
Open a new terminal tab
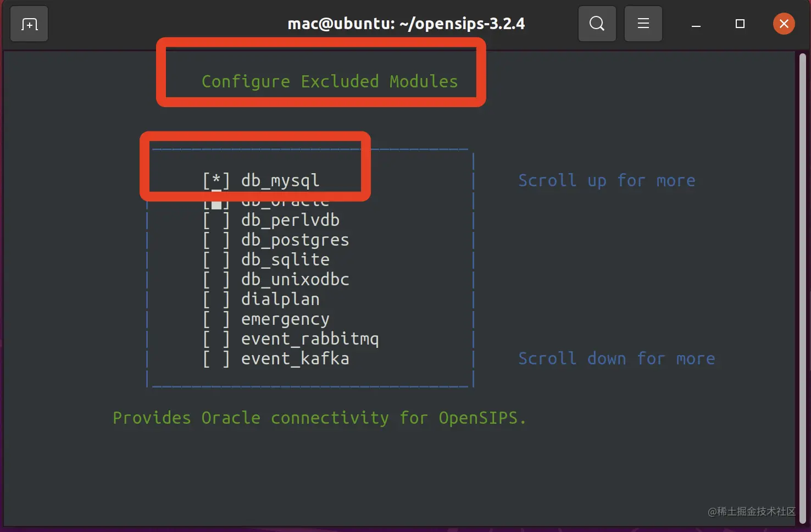coord(29,24)
